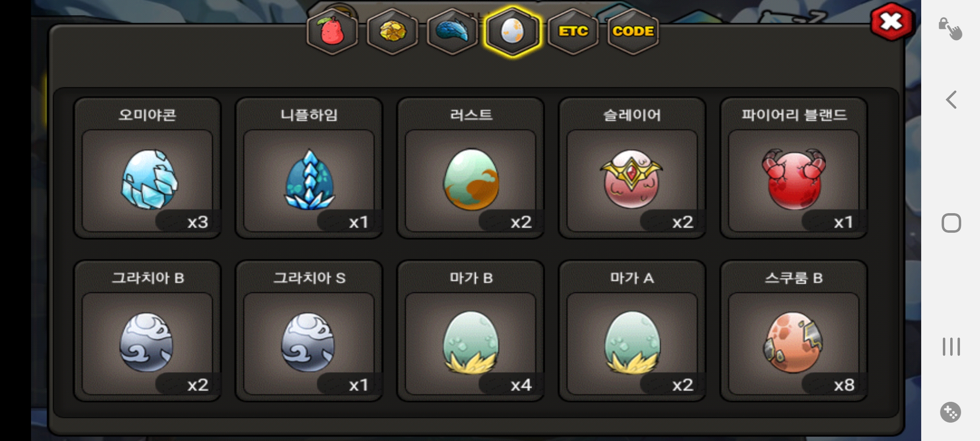The width and height of the screenshot is (980, 441).
Task: Choose the 니플하임 blue spiked egg
Action: pyautogui.click(x=309, y=168)
